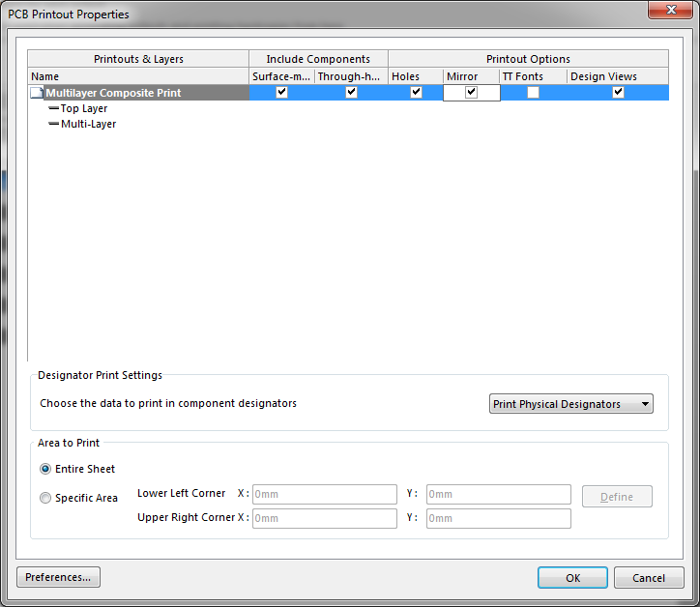Click the Design Views column header
700x607 pixels.
618,76
